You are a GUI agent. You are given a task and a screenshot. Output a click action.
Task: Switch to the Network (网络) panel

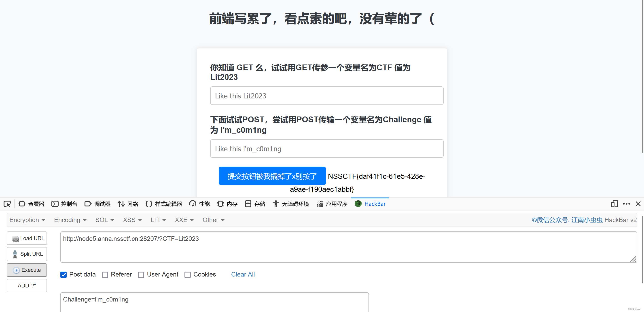pyautogui.click(x=128, y=204)
